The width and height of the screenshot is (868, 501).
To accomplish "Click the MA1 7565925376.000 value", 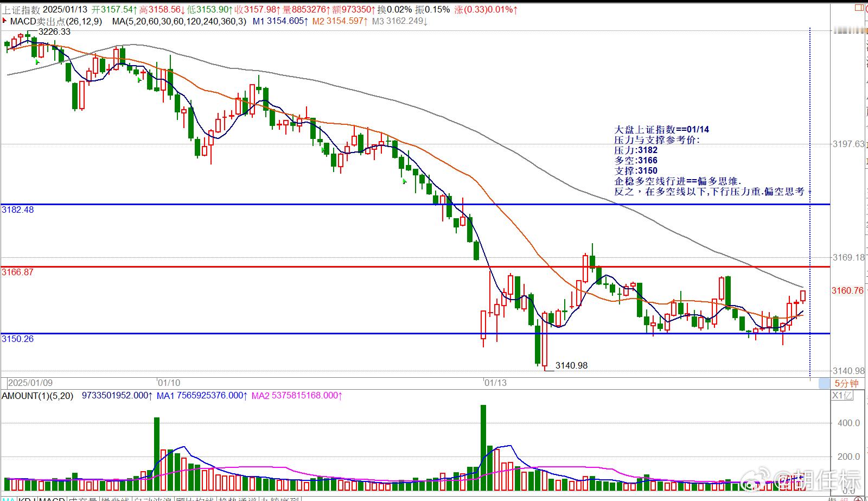I will (x=202, y=396).
